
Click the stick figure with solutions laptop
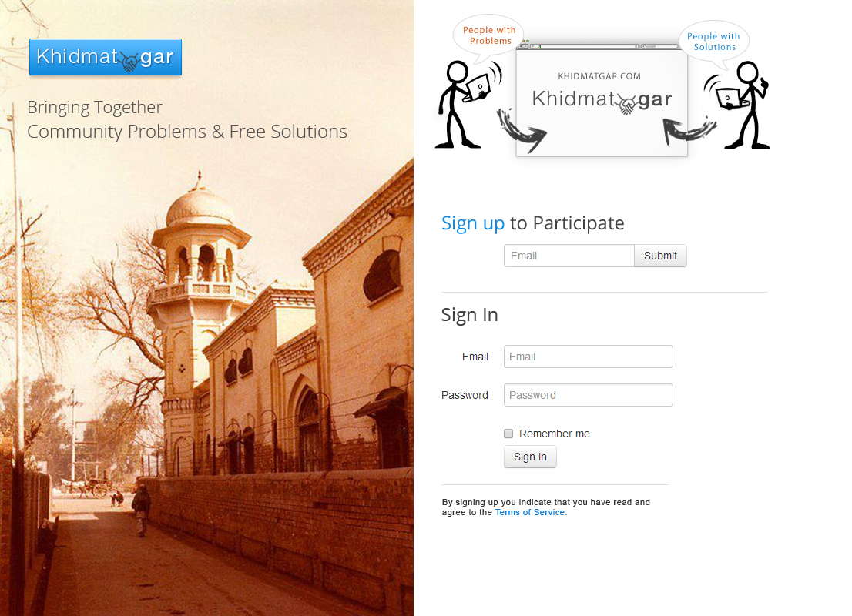(x=737, y=104)
